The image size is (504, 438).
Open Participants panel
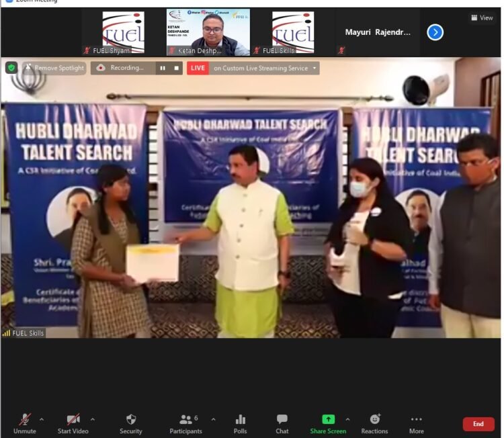coord(185,424)
